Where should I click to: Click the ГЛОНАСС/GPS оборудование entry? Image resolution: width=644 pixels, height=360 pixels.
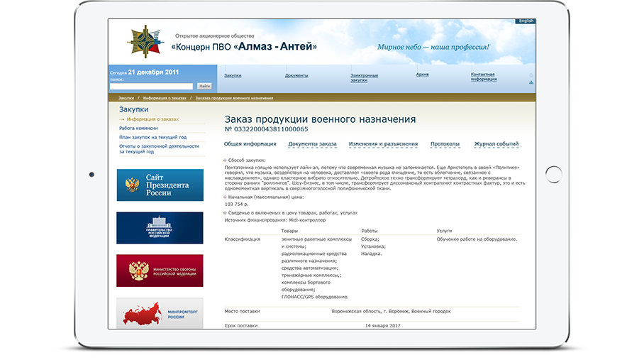[315, 297]
